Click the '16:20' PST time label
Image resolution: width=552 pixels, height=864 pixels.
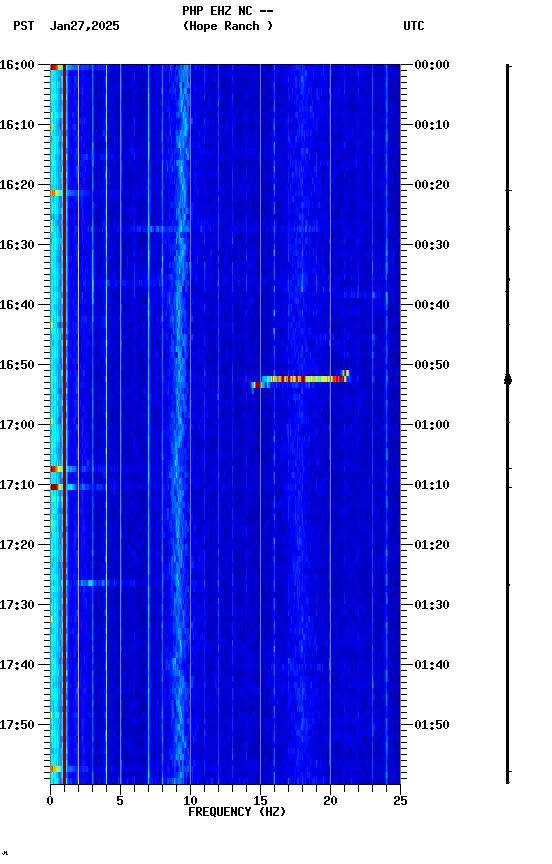[x=17, y=185]
